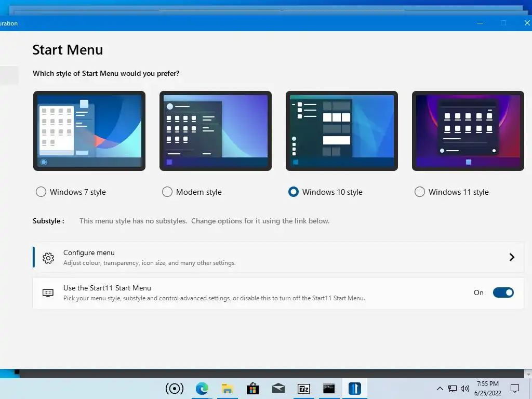Click the Configure menu gear icon
Screen dimensions: 532x399
pos(48,258)
